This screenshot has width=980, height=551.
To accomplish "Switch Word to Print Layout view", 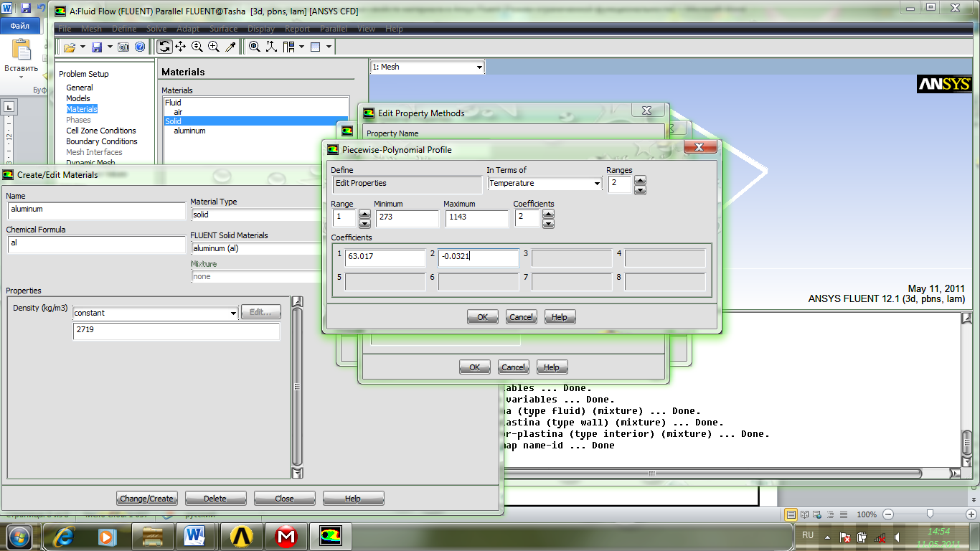I will click(x=791, y=514).
